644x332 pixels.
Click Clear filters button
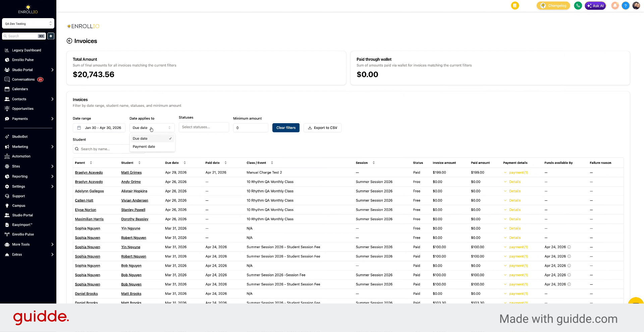point(286,128)
